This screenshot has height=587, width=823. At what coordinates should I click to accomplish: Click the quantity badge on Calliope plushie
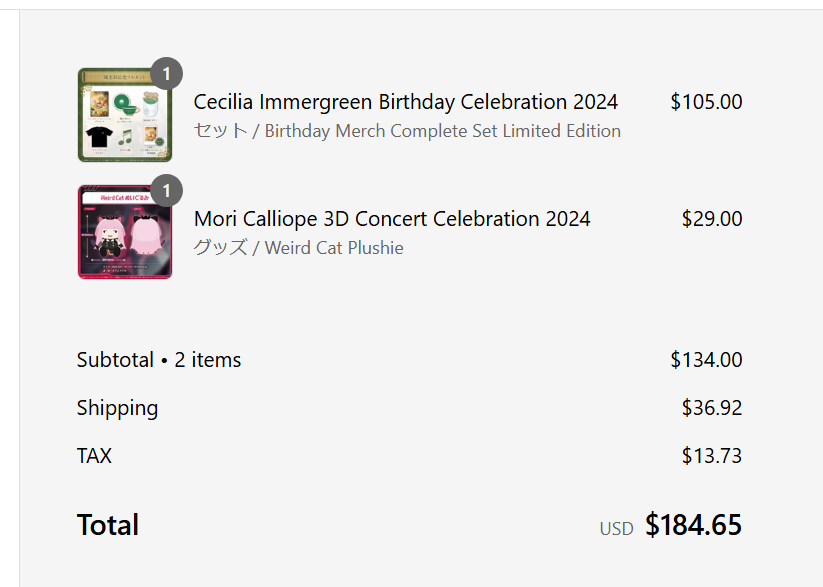pyautogui.click(x=166, y=191)
